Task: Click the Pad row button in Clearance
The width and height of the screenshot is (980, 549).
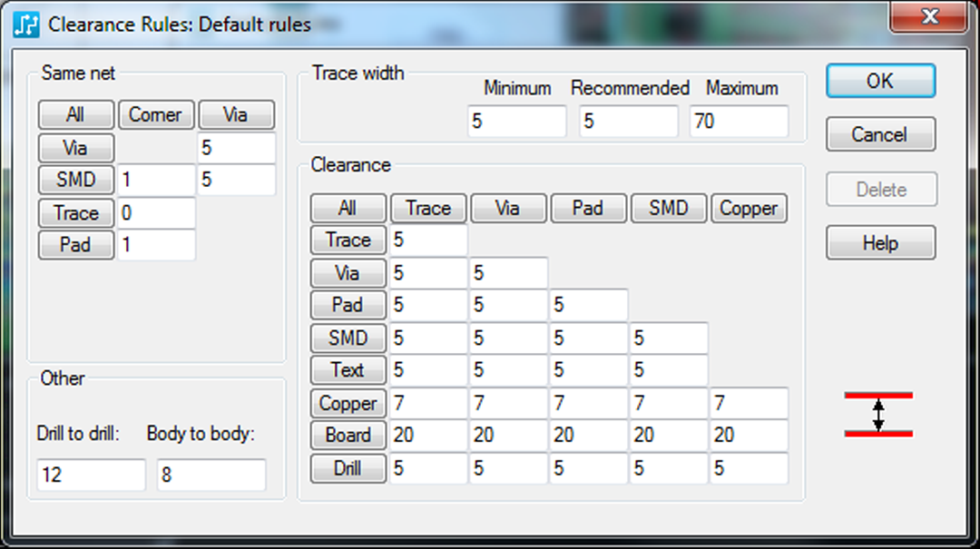Action: click(348, 305)
